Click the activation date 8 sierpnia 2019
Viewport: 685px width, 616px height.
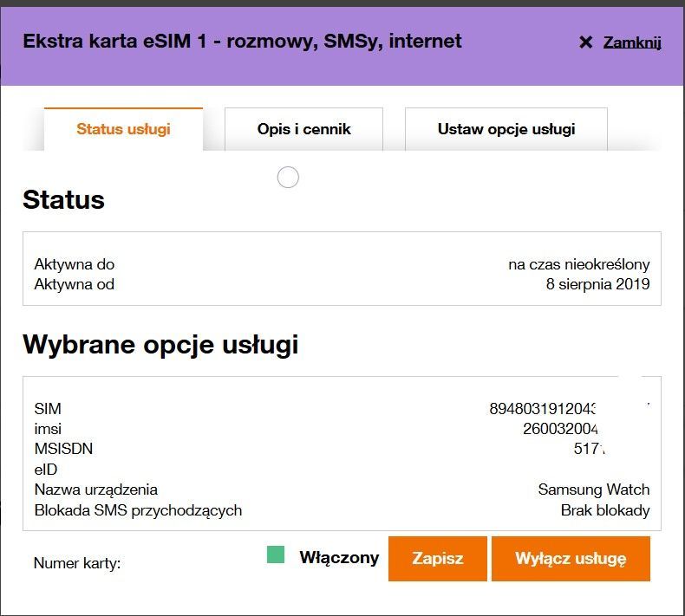[597, 283]
